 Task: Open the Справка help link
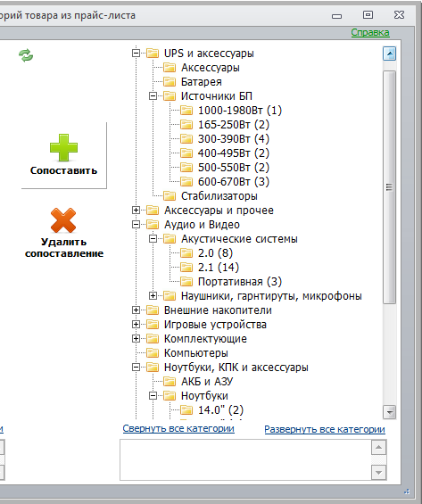click(x=370, y=32)
